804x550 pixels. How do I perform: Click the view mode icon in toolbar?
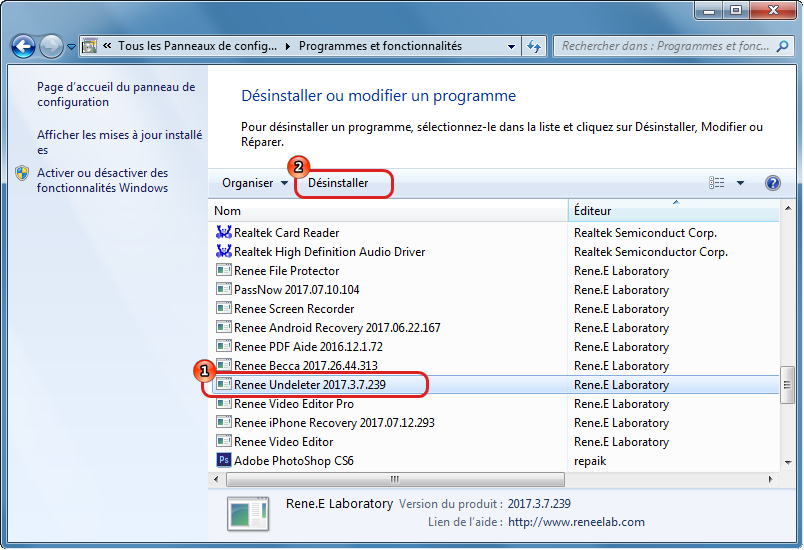tap(716, 183)
